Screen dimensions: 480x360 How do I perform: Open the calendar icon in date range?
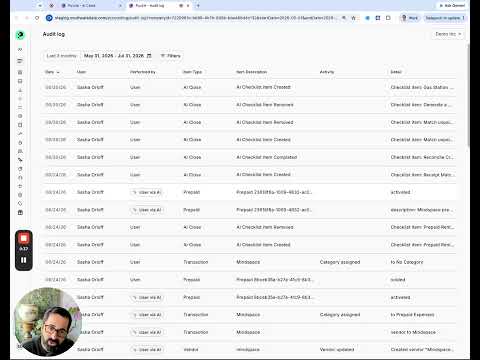pos(149,56)
